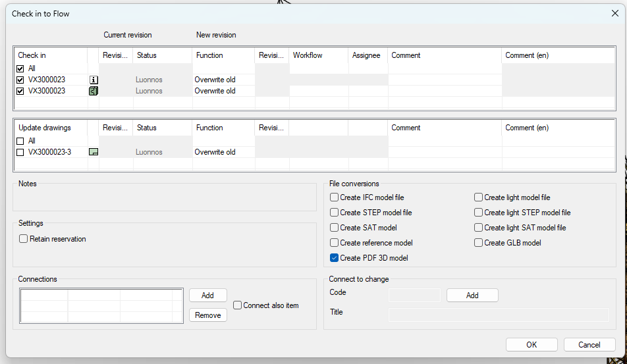This screenshot has height=364, width=627.
Task: Enable Retain reservation
Action: [x=24, y=239]
